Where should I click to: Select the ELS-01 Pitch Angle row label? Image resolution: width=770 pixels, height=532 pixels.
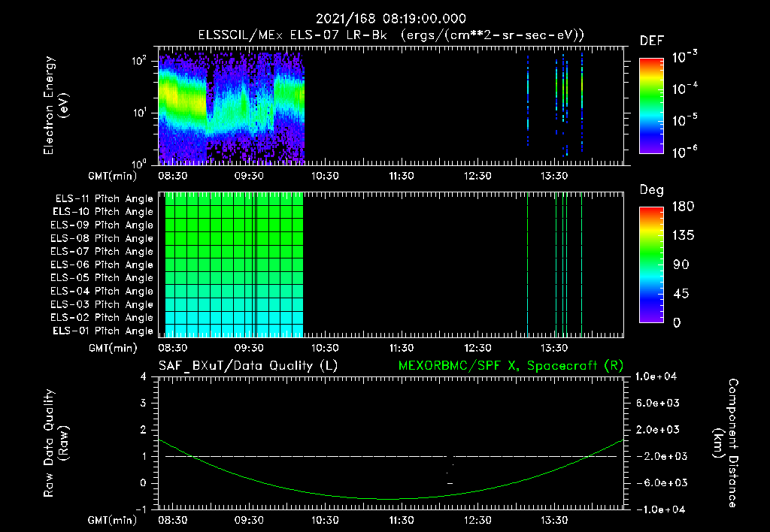pyautogui.click(x=102, y=331)
